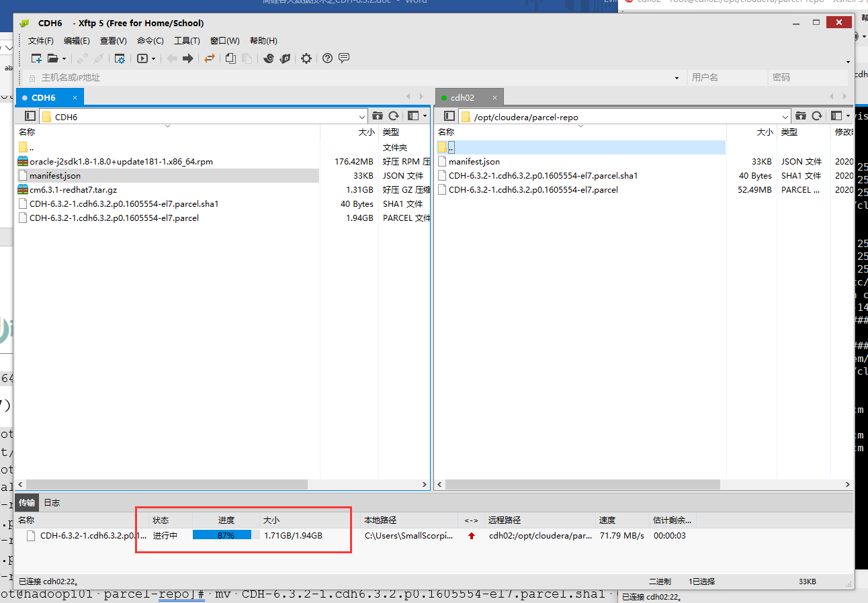
Task: Select the 52.49MB .parcel file in remote pane
Action: tap(533, 189)
